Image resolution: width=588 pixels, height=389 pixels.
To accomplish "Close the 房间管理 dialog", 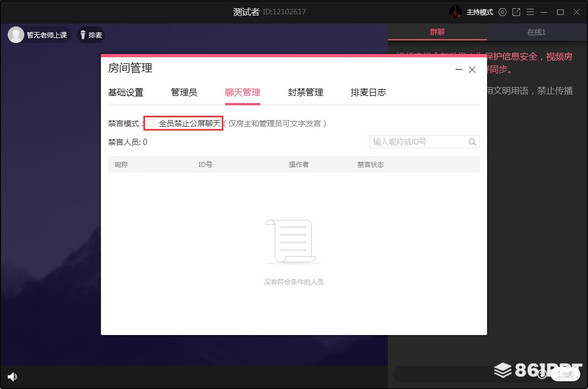I will [472, 70].
